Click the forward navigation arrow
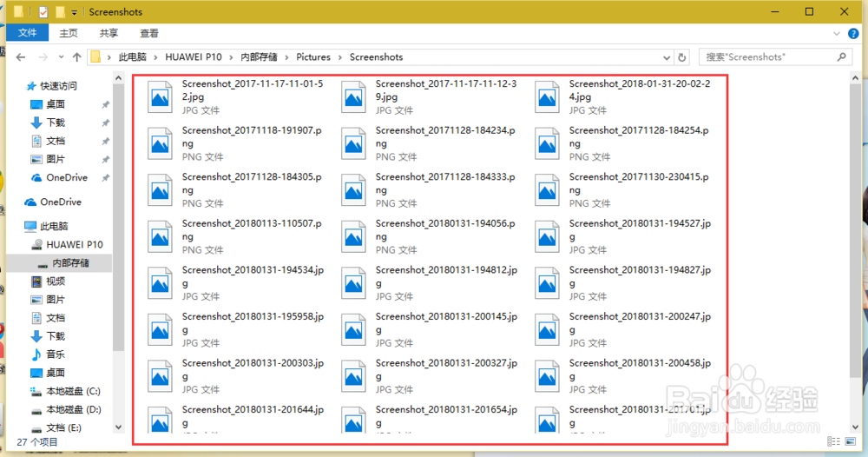 point(43,57)
